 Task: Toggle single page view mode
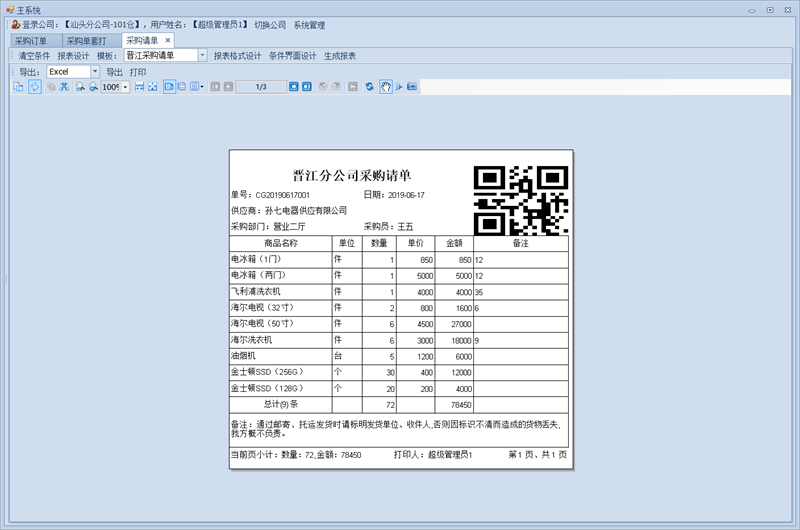pos(168,87)
